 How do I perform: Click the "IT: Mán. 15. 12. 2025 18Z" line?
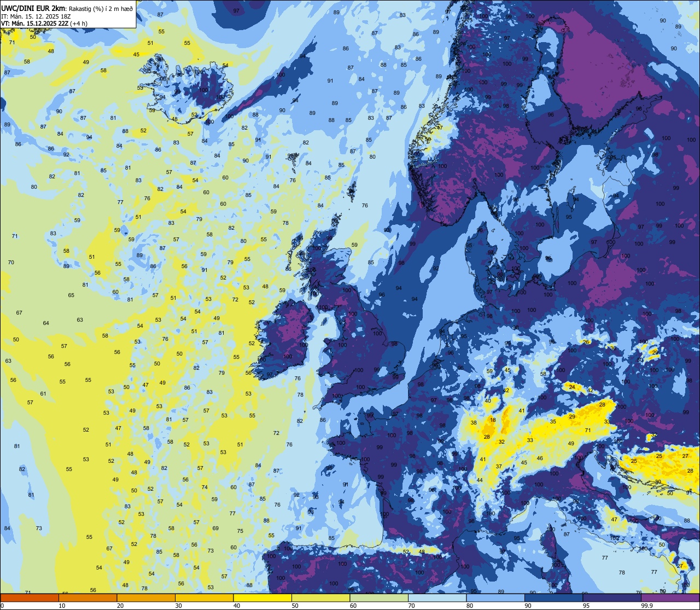coord(35,16)
